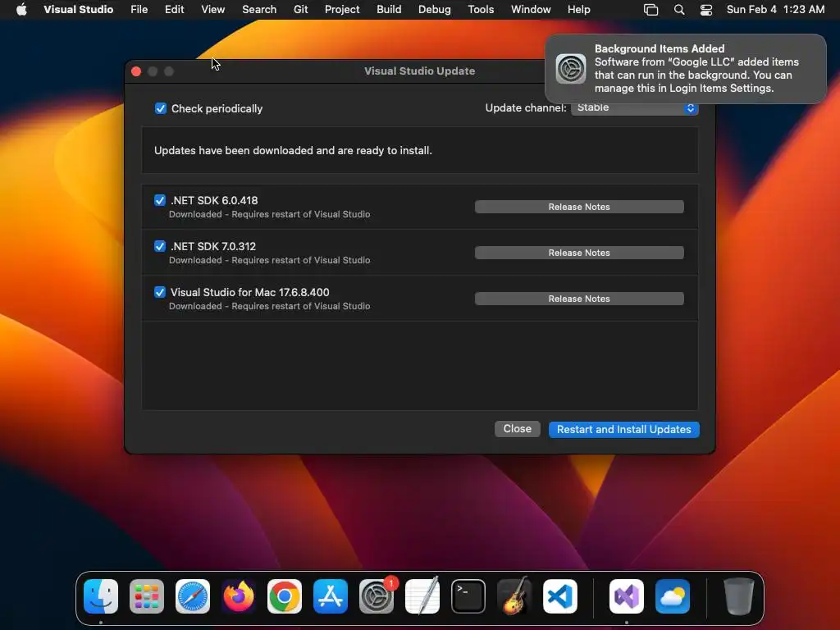This screenshot has width=840, height=630.
Task: Open the Trash in the dock
Action: pos(739,596)
